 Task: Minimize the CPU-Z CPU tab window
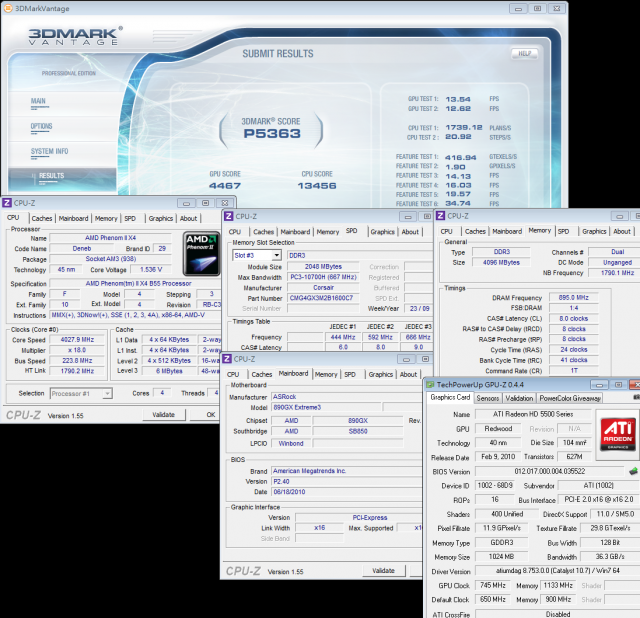(186, 203)
